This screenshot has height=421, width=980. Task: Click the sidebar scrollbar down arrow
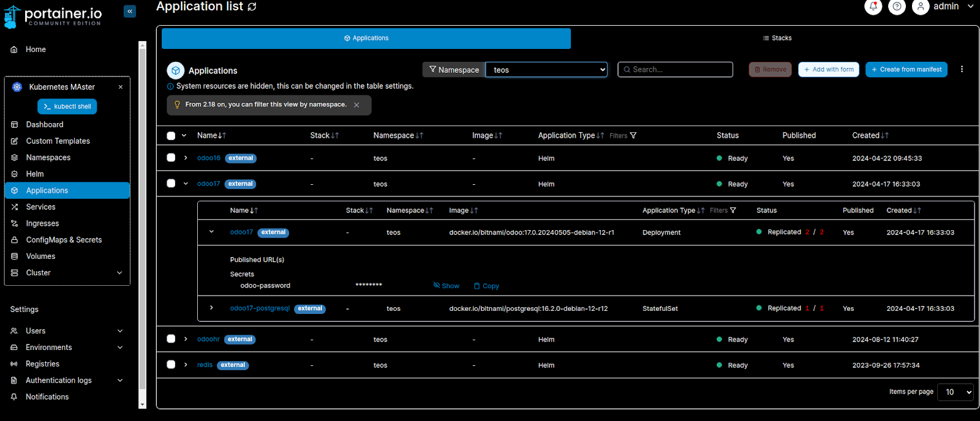point(143,404)
